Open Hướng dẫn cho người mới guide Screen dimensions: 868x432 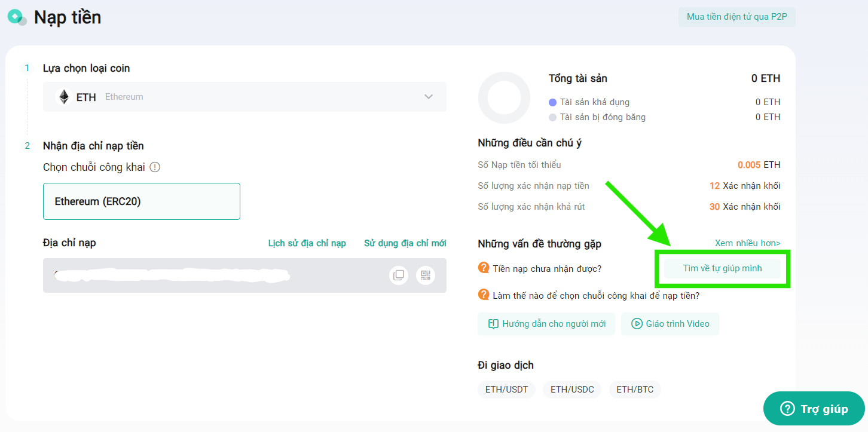coord(546,324)
